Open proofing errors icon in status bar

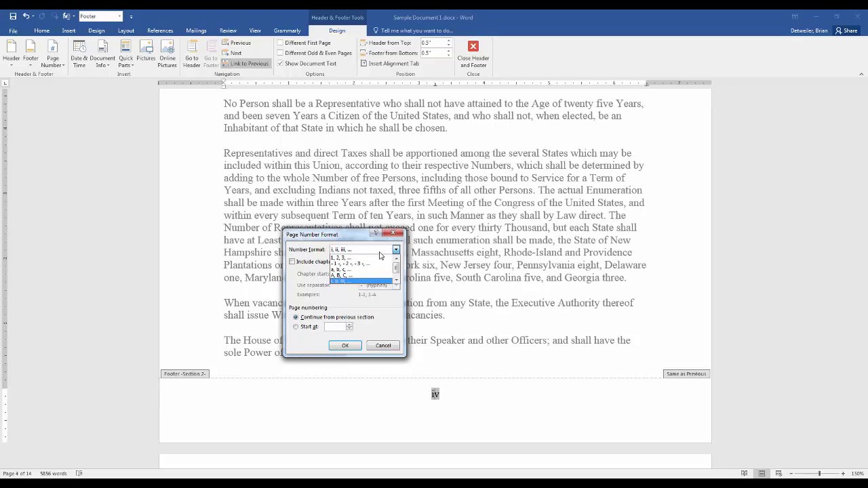pyautogui.click(x=79, y=473)
